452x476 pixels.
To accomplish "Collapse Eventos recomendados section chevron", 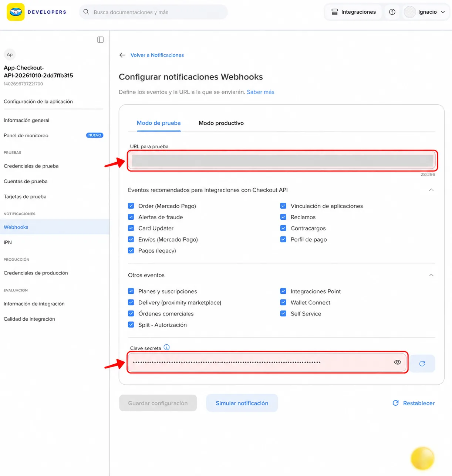I will click(x=431, y=190).
